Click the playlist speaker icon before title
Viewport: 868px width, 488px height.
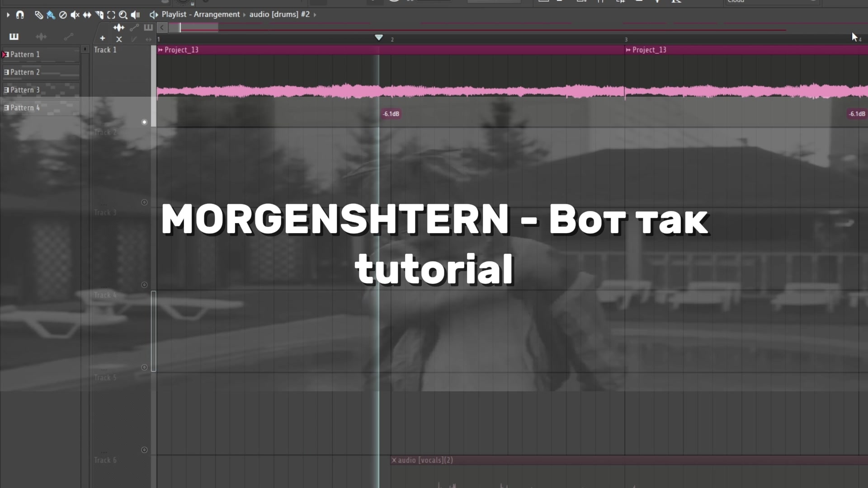click(x=154, y=14)
